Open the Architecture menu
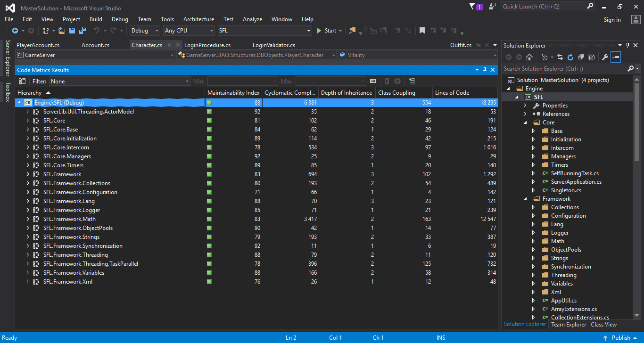This screenshot has height=343, width=644. click(198, 19)
